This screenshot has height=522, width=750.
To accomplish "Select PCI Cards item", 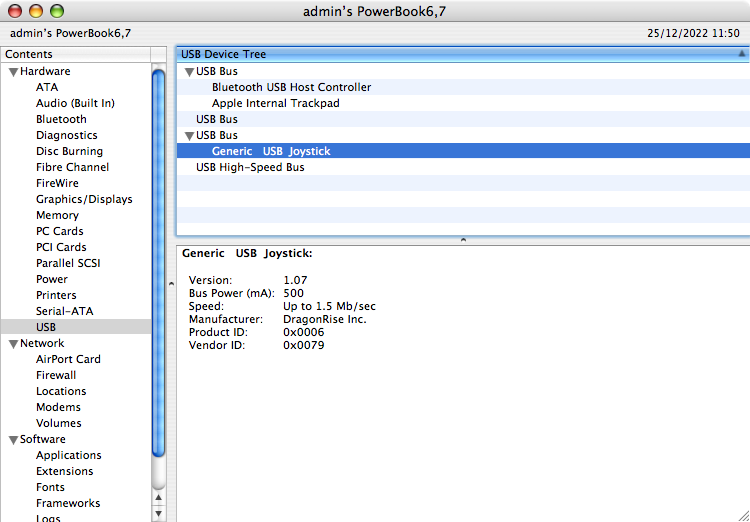I will pos(61,247).
